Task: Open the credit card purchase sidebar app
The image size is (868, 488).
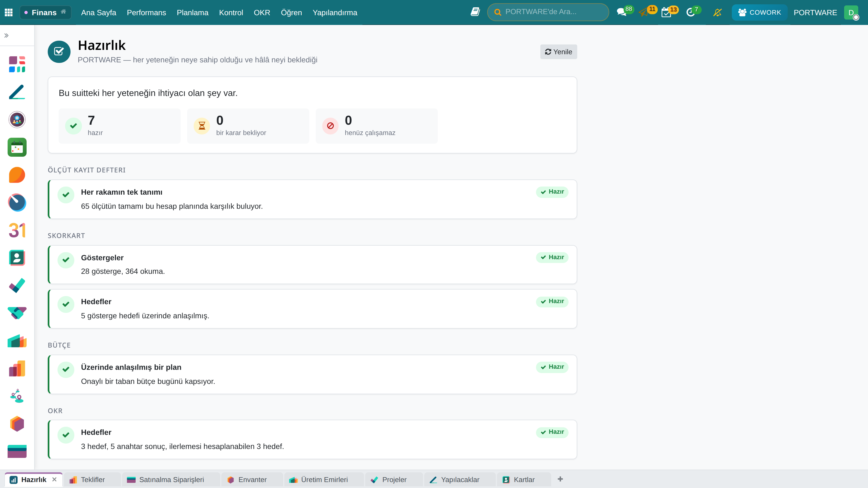Action: 17,451
